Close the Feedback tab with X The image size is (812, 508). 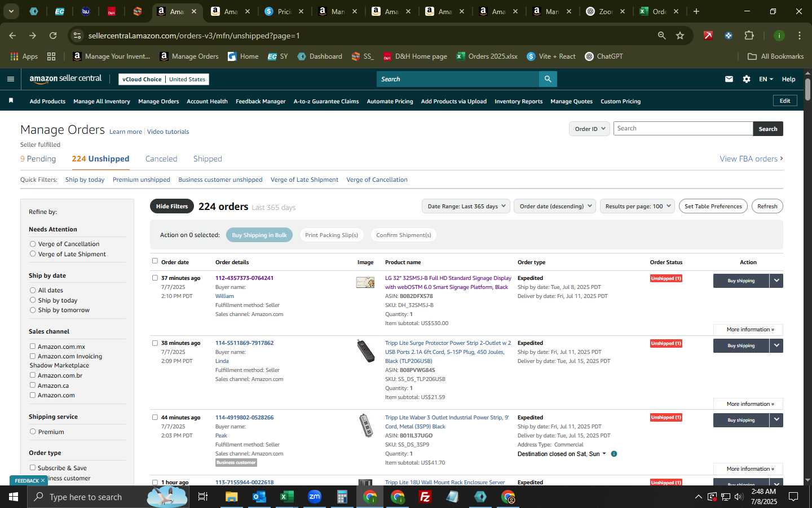tap(42, 481)
